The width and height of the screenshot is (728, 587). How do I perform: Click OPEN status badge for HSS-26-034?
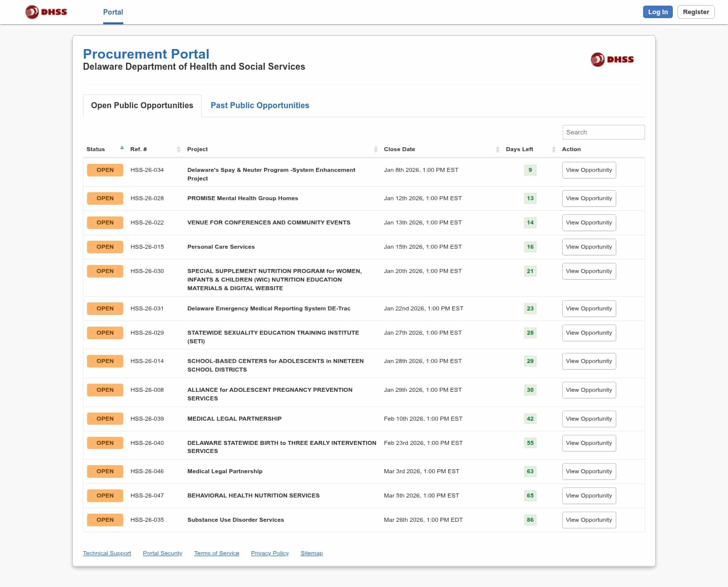(x=105, y=170)
